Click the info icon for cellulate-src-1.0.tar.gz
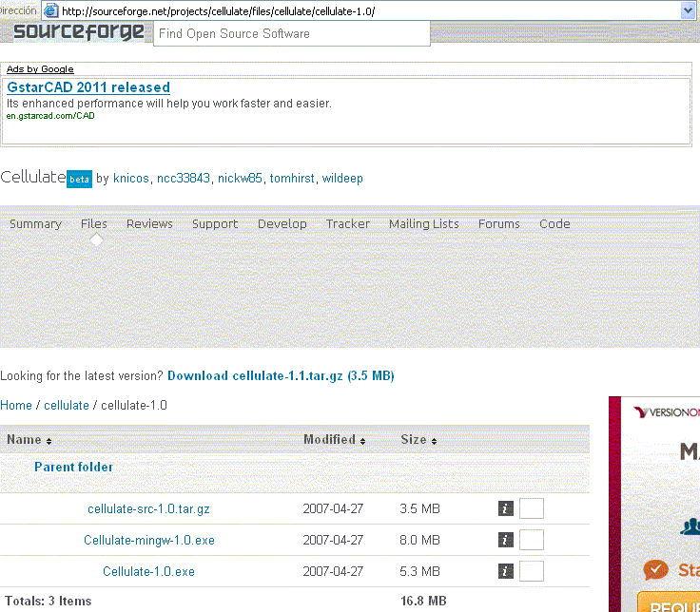The image size is (700, 612). coord(505,508)
